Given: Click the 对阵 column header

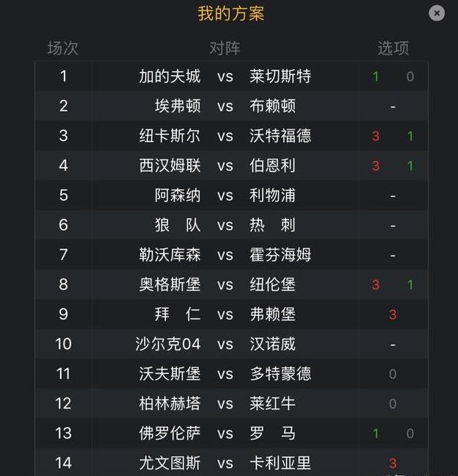Looking at the screenshot, I should 225,48.
